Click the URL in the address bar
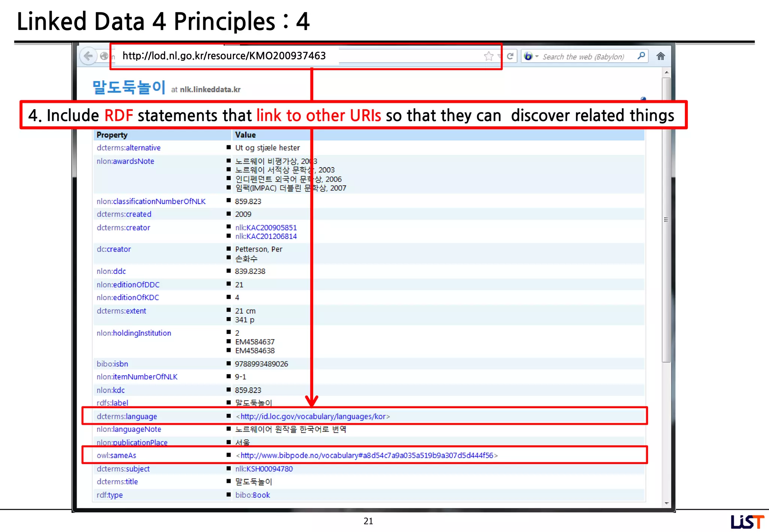769x532 pixels. tap(224, 56)
